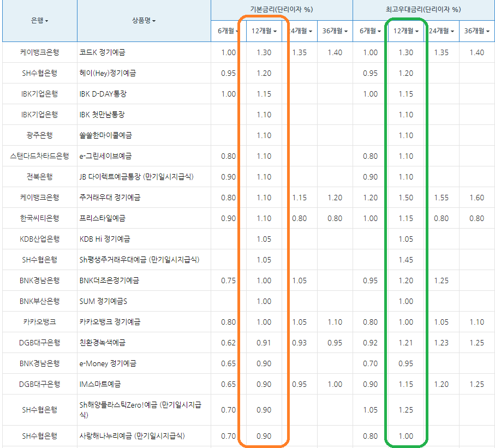
Task: Click 1.45 preferential rate for Sh평생주거래우대예금
Action: pyautogui.click(x=405, y=260)
